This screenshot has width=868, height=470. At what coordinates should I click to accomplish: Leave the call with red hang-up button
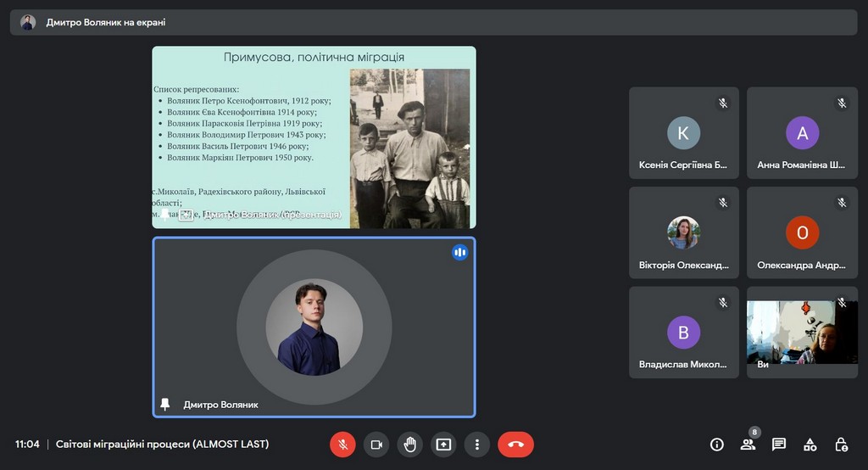(515, 445)
